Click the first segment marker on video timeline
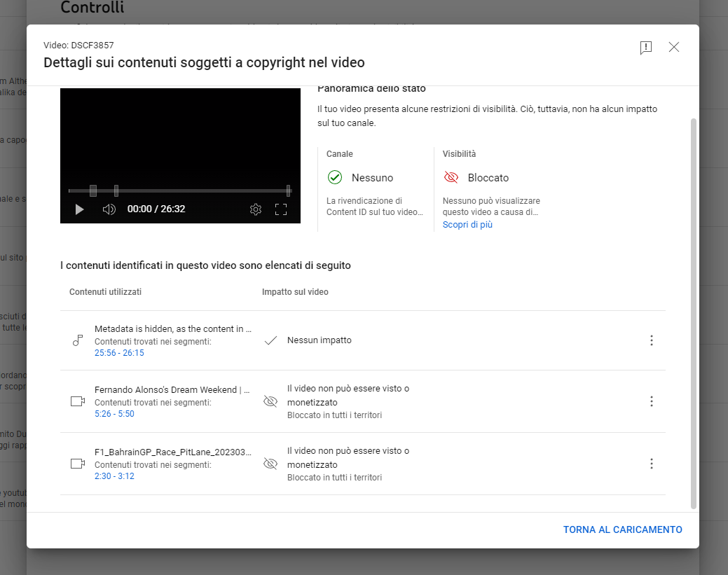Viewport: 728px width, 575px height. (x=93, y=190)
